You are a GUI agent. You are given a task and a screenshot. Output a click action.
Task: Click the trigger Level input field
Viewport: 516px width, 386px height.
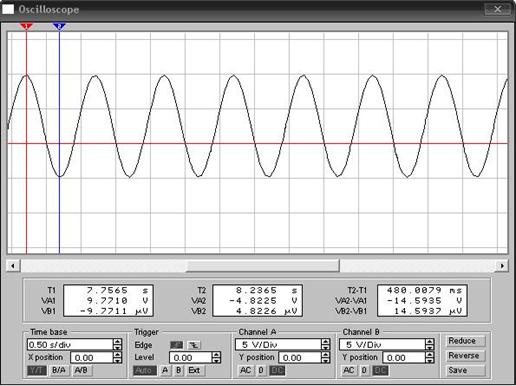(x=191, y=358)
